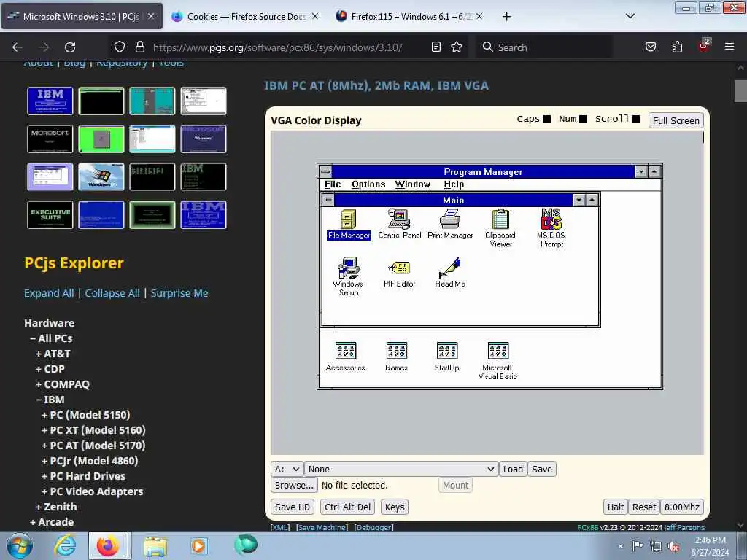Click the Save HD button
The height and width of the screenshot is (560, 747).
click(293, 507)
